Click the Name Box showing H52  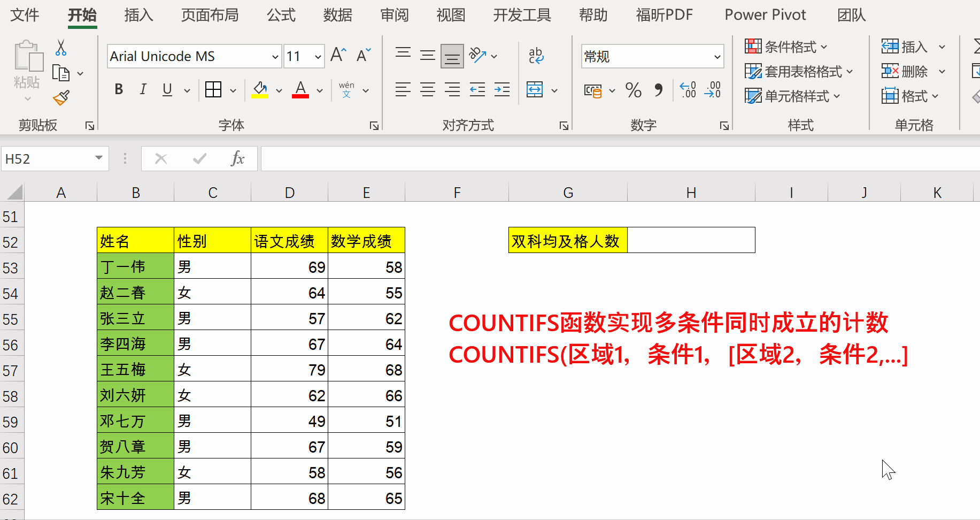(x=47, y=158)
